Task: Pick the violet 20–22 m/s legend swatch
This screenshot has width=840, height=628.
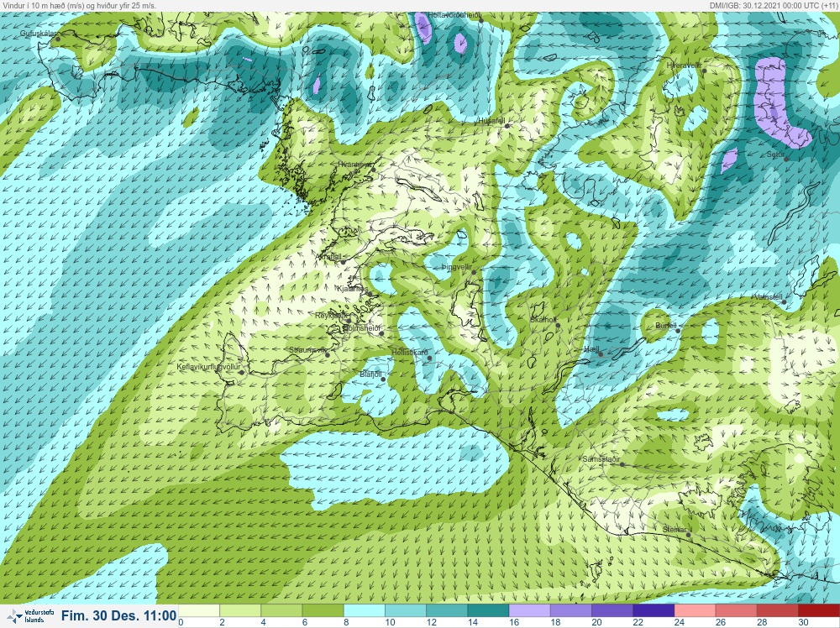Action: (x=612, y=611)
